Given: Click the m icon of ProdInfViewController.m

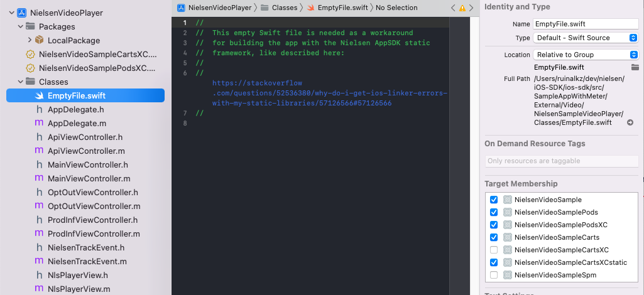Looking at the screenshot, I should [x=39, y=233].
